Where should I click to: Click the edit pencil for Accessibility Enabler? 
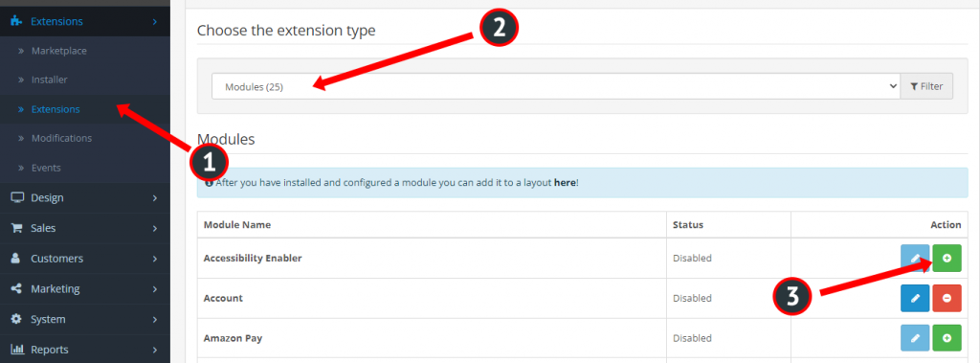coord(916,258)
